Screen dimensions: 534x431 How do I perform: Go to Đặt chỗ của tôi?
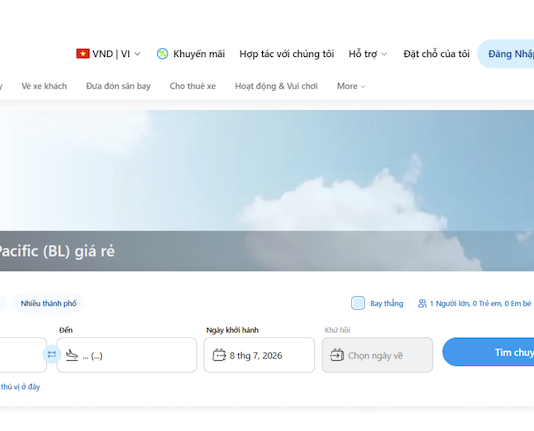[x=436, y=54]
